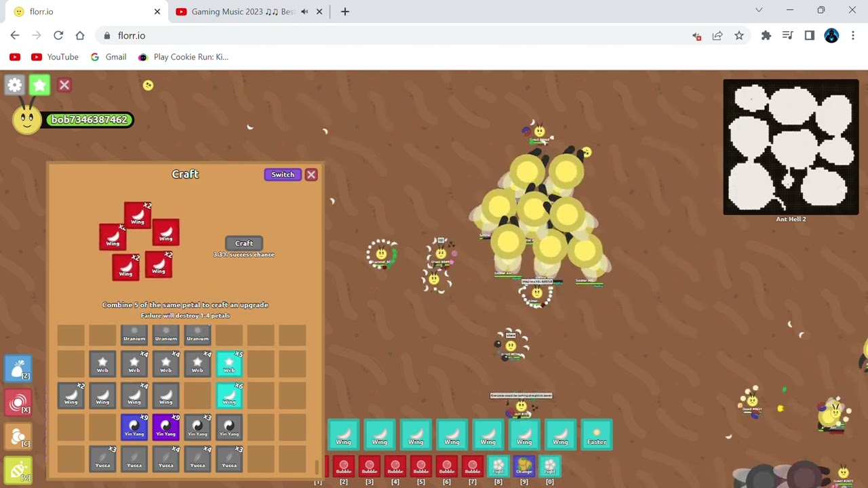Image resolution: width=868 pixels, height=488 pixels.
Task: Click the Bubble petal in slot [4]
Action: click(x=395, y=466)
